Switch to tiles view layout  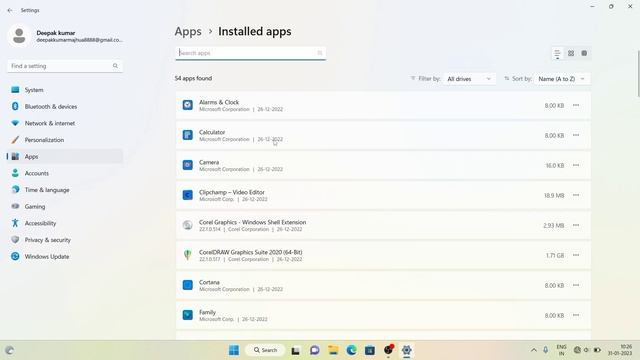(584, 53)
